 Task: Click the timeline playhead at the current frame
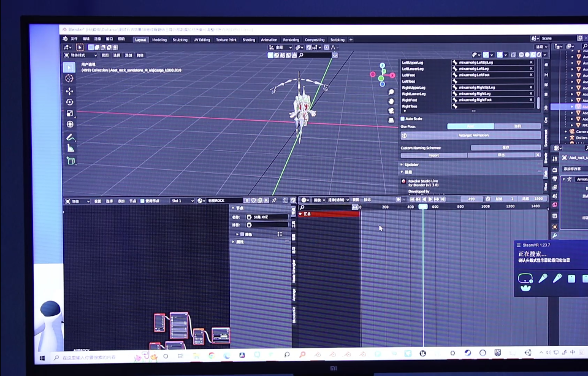click(423, 207)
